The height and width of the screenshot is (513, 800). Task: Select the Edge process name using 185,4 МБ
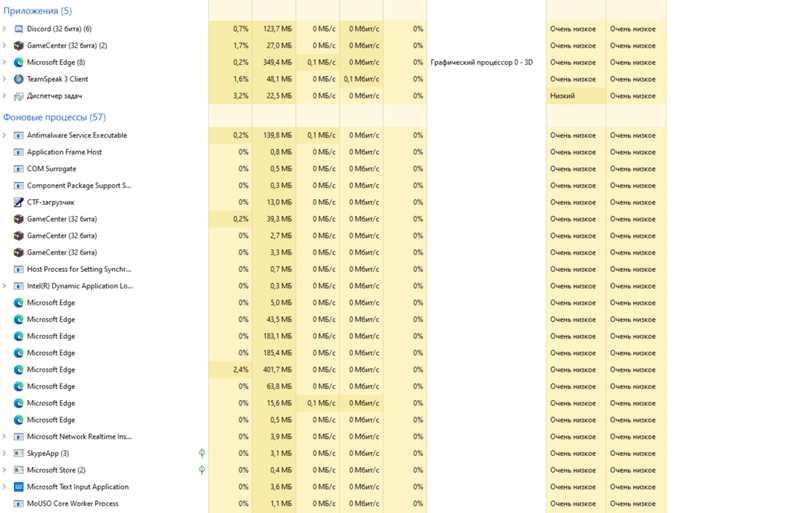[x=51, y=353]
